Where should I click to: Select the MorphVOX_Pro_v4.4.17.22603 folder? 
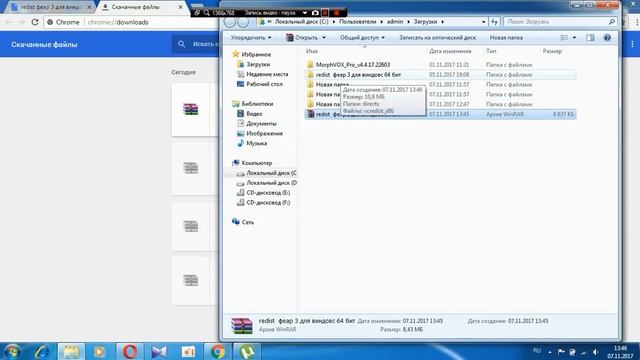click(353, 64)
